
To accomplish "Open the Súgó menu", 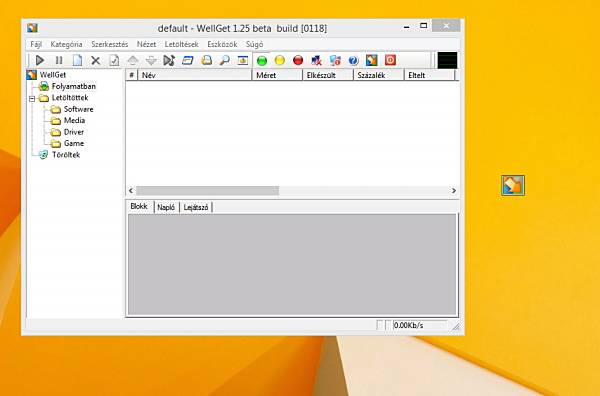I will [x=254, y=44].
